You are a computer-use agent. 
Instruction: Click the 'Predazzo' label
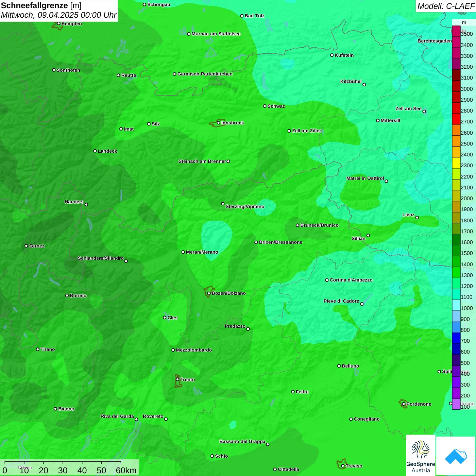(x=235, y=326)
